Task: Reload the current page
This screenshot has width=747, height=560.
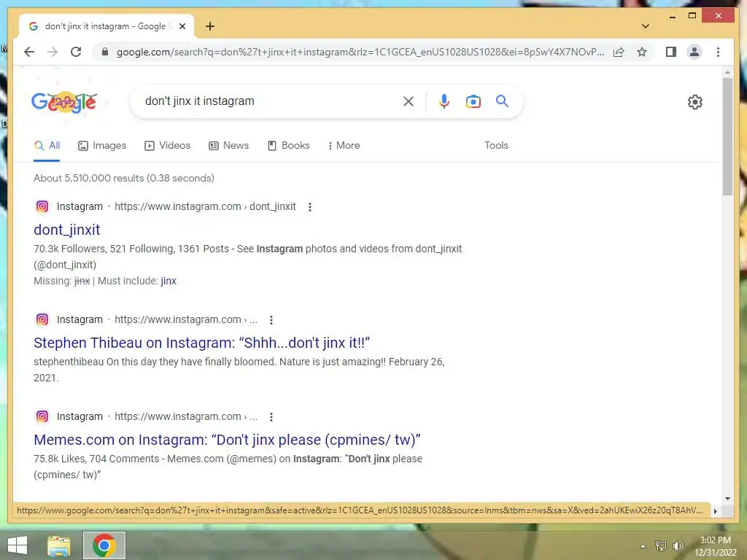Action: click(x=76, y=52)
